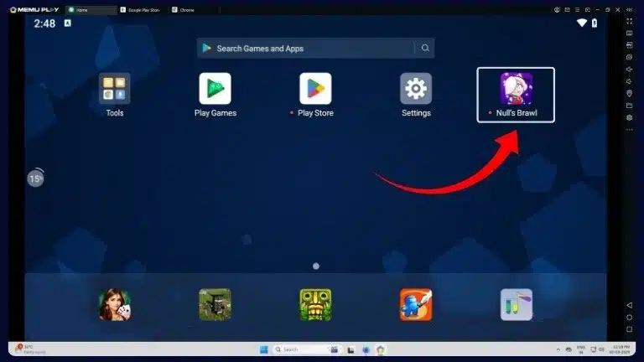Screen dimensions: 644x362
Task: Click the screenshot icon in MEmu sidebar
Action: (629, 58)
